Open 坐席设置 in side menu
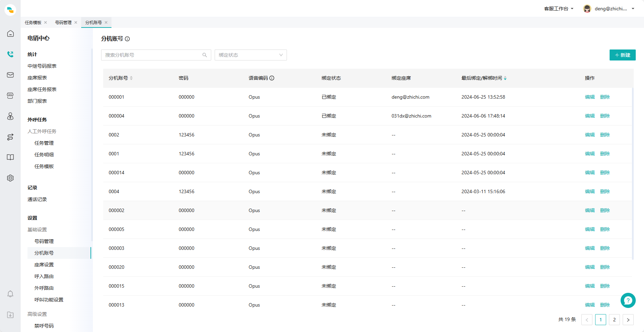The width and height of the screenshot is (644, 332). (x=44, y=265)
